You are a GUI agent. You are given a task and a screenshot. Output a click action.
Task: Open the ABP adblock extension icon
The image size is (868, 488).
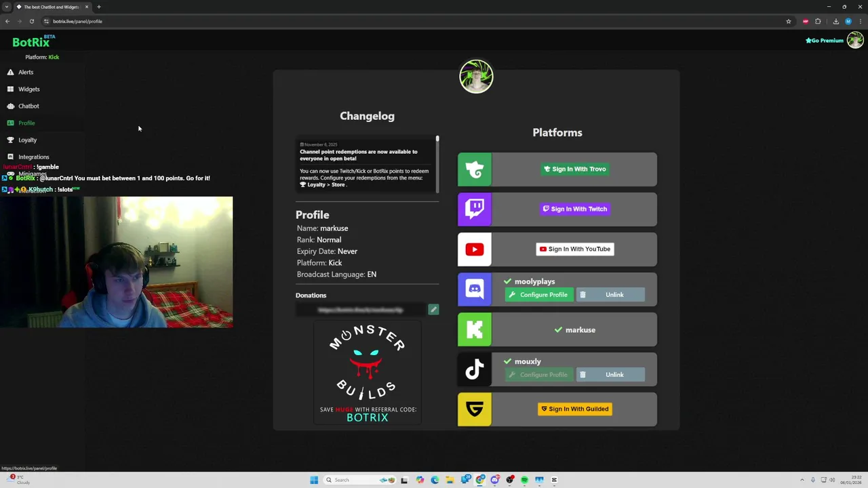pyautogui.click(x=806, y=21)
